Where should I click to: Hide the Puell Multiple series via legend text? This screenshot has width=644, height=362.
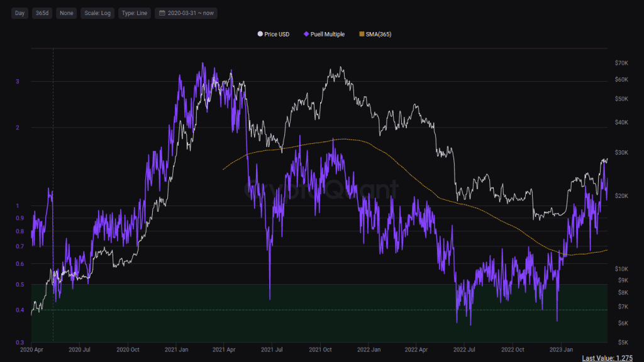click(327, 34)
